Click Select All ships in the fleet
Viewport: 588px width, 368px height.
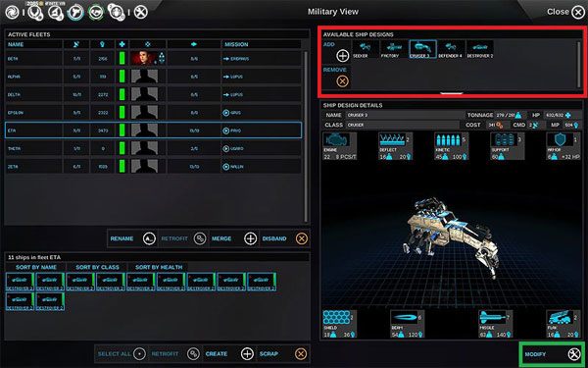click(122, 353)
